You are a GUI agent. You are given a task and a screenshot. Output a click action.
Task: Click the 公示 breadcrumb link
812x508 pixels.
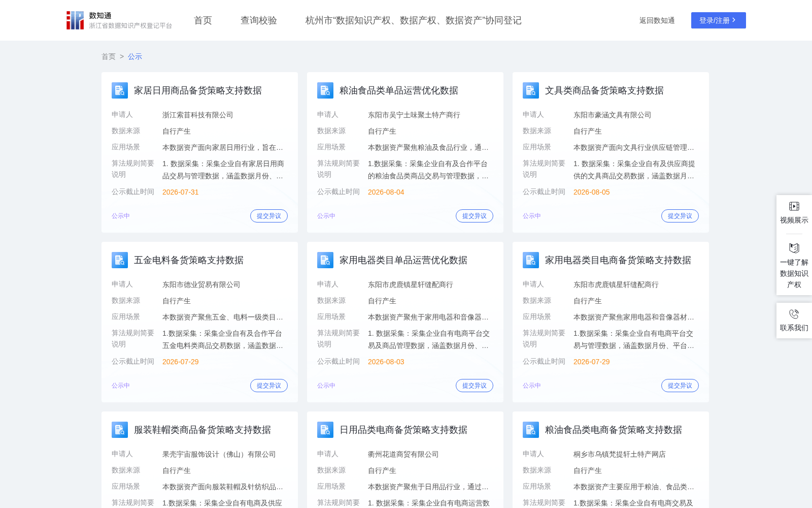tap(135, 56)
